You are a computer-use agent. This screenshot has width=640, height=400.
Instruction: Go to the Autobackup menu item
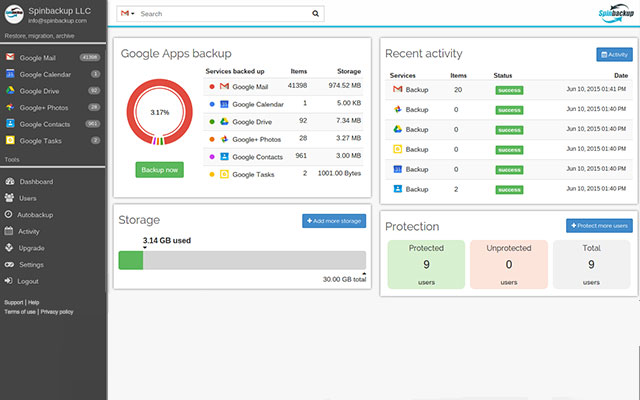point(35,215)
